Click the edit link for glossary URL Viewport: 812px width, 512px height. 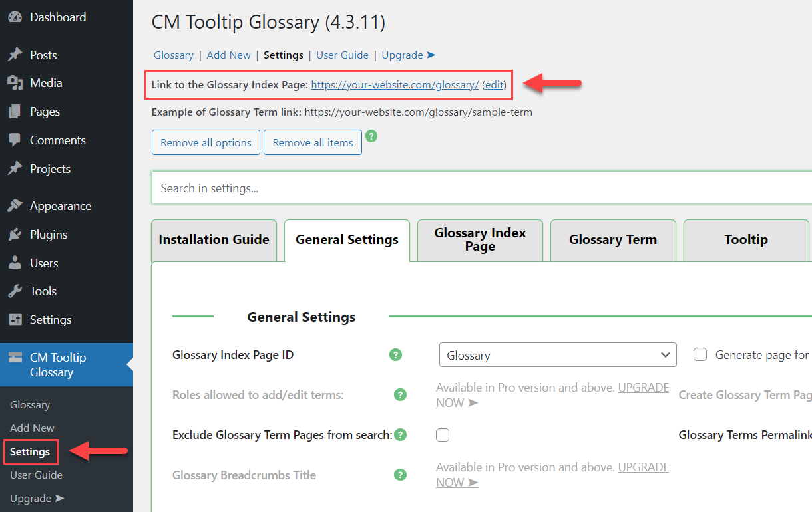click(x=494, y=85)
